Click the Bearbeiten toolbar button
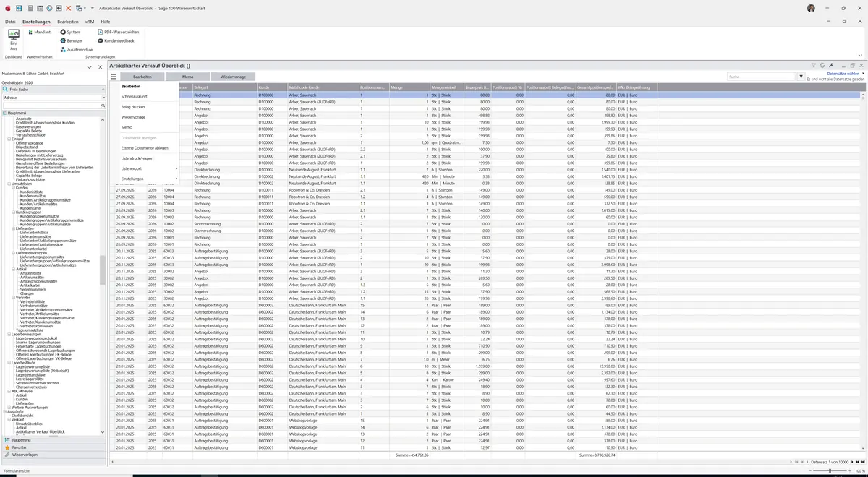 pos(142,76)
